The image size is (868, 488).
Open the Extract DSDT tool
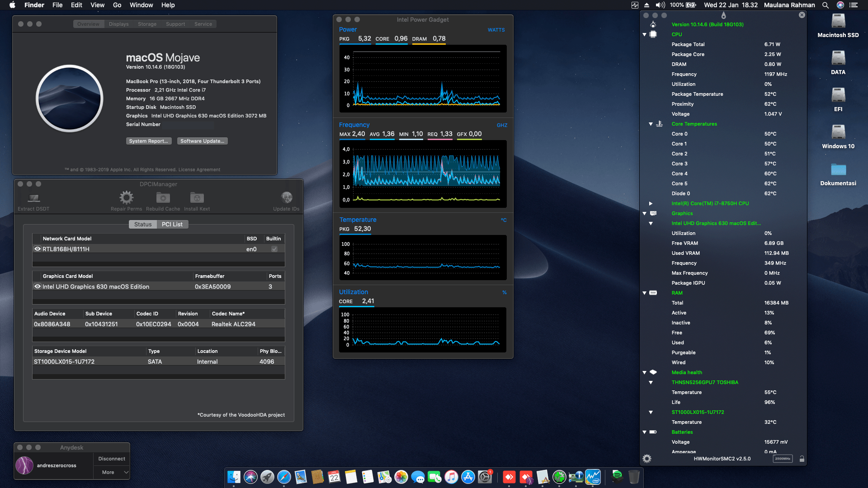tap(33, 198)
